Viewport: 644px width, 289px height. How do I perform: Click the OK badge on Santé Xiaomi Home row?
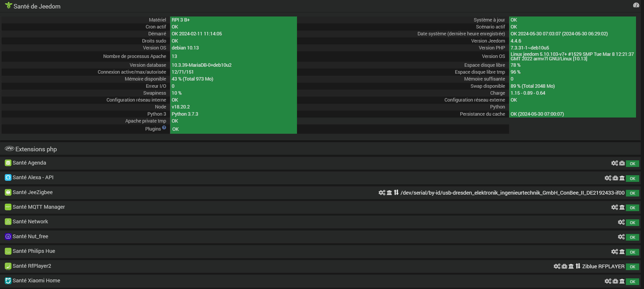point(633,282)
